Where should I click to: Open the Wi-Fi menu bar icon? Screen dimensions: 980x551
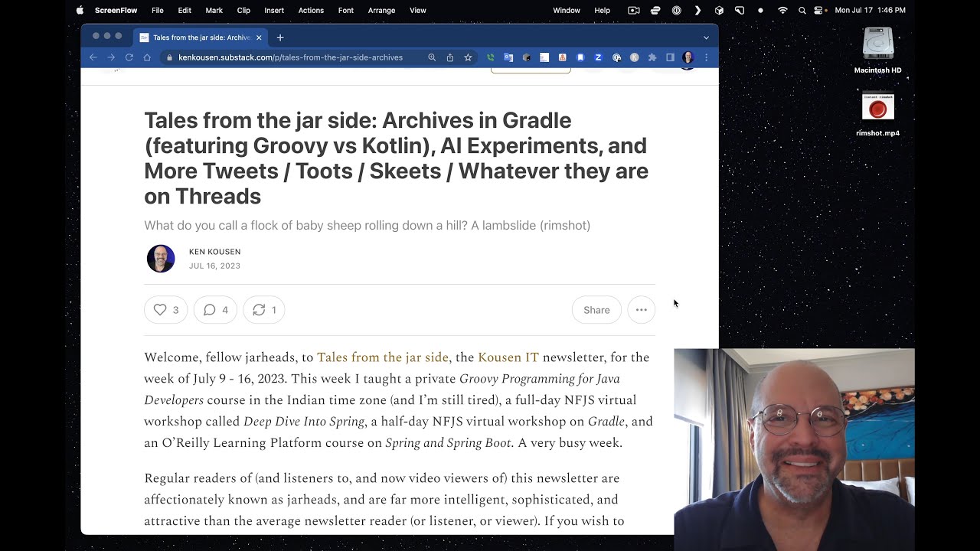pos(782,10)
